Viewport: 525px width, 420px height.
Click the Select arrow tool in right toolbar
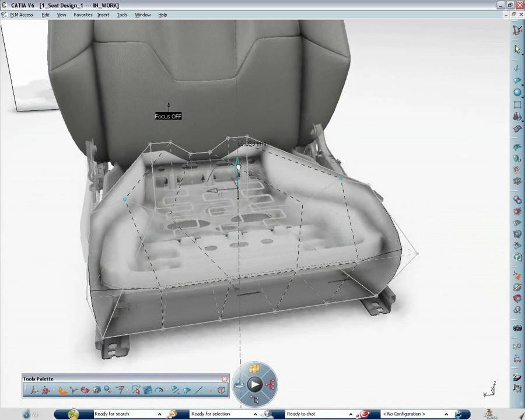click(517, 49)
